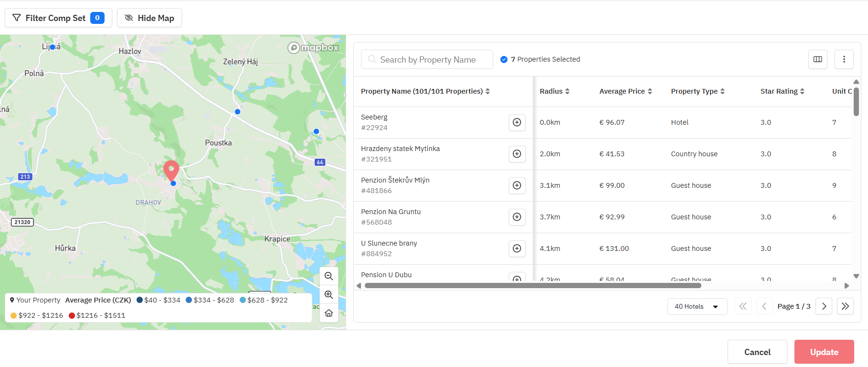Open the three-dot more options menu
Image resolution: width=868 pixels, height=367 pixels.
click(x=844, y=59)
